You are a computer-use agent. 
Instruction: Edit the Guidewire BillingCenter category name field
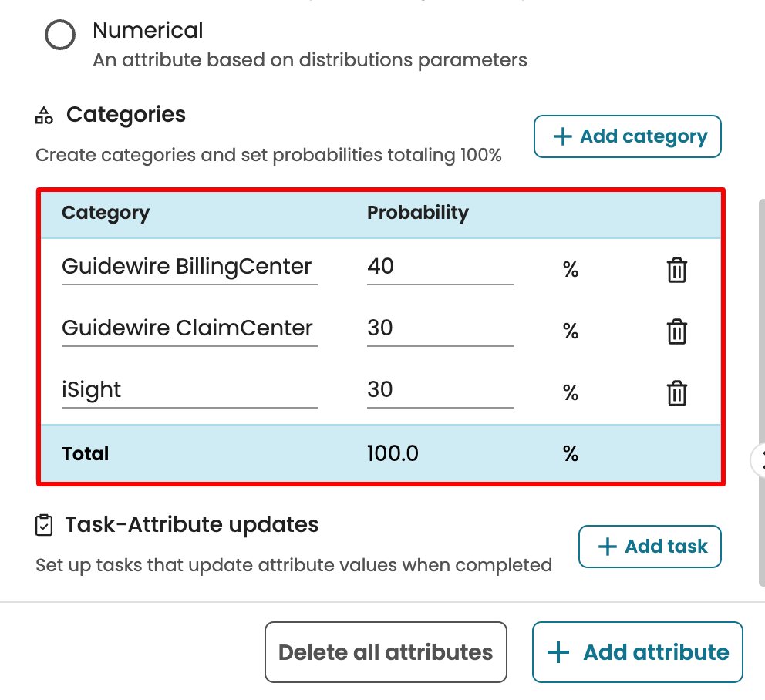pyautogui.click(x=189, y=268)
